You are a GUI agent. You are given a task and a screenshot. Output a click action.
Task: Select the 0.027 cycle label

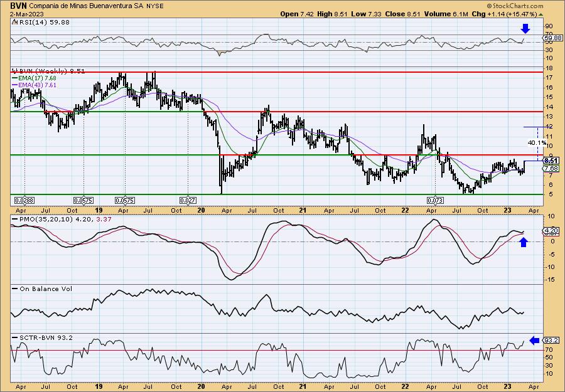(x=188, y=200)
